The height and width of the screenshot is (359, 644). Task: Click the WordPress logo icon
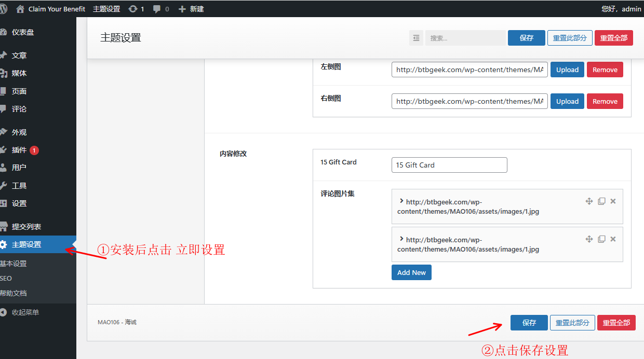click(x=4, y=9)
